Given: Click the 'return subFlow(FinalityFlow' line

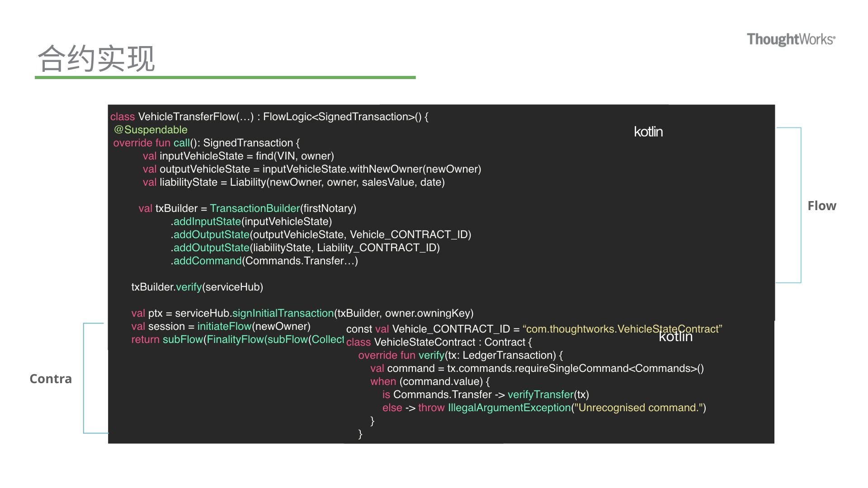Looking at the screenshot, I should click(238, 339).
